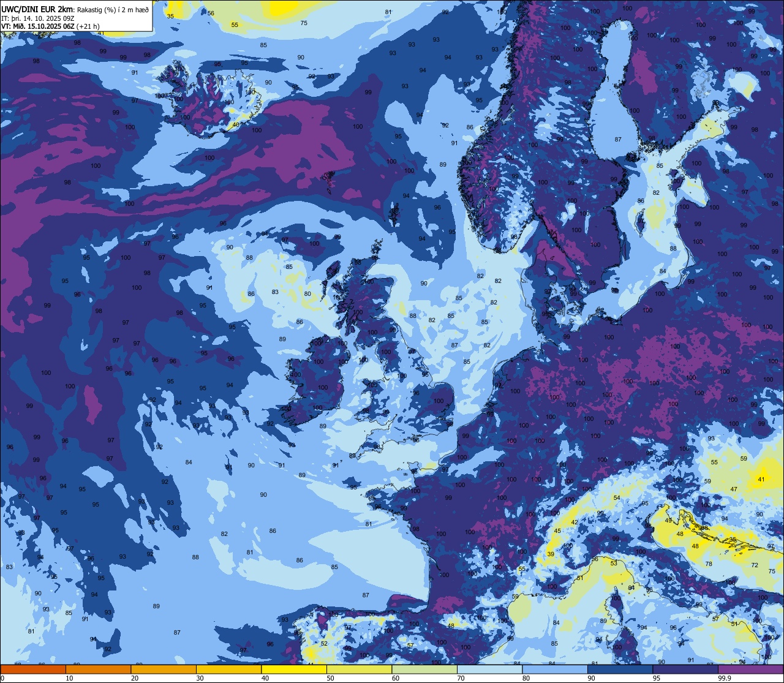
Task: Click the 10–20 orange legend swatch
Action: tap(98, 669)
